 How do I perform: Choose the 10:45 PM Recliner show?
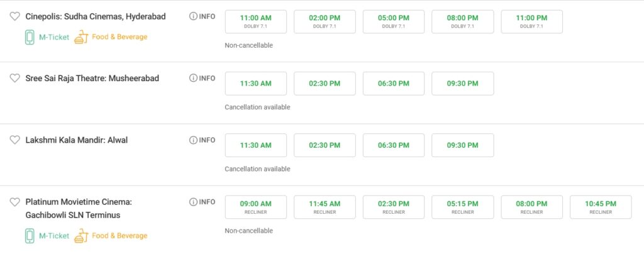click(601, 207)
